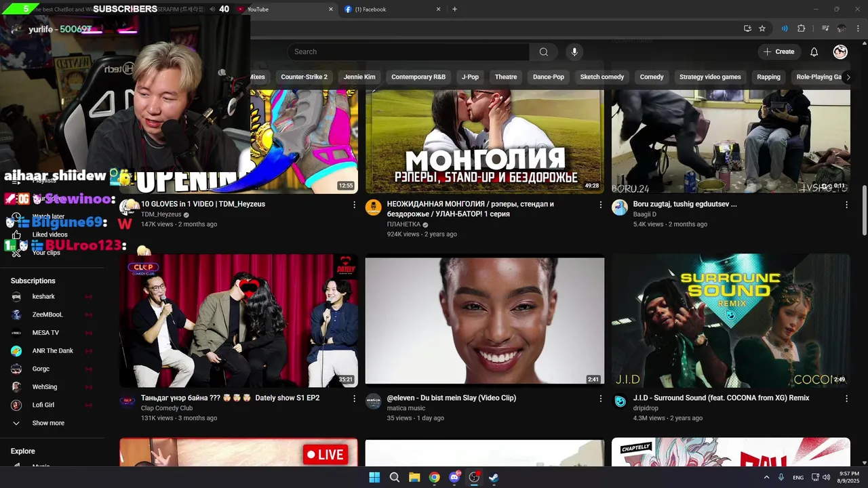
Task: Open File Explorer from taskbar
Action: click(x=414, y=477)
